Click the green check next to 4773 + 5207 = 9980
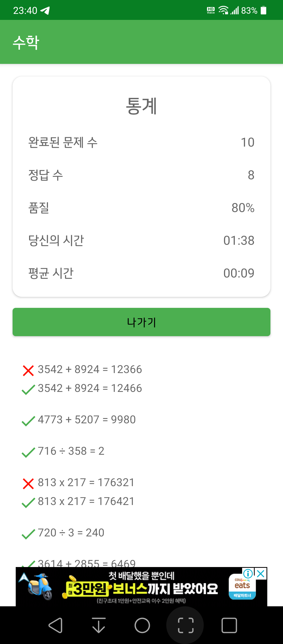The image size is (283, 644). coord(28,421)
